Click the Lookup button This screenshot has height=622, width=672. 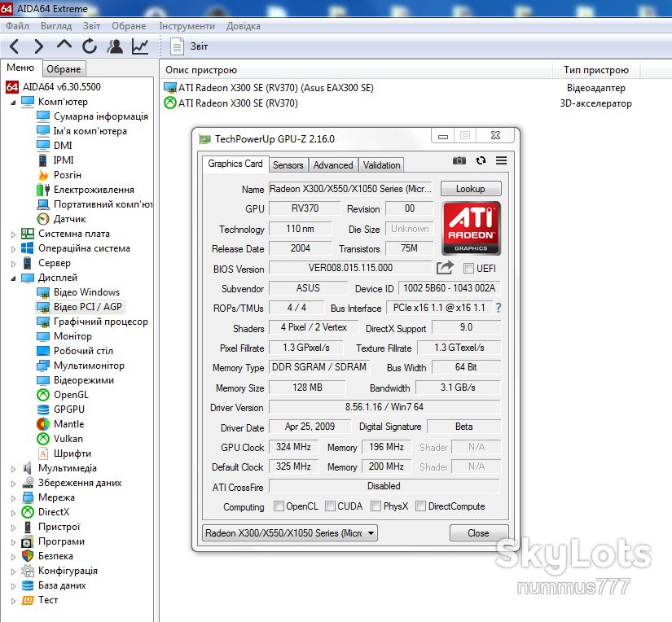point(471,189)
